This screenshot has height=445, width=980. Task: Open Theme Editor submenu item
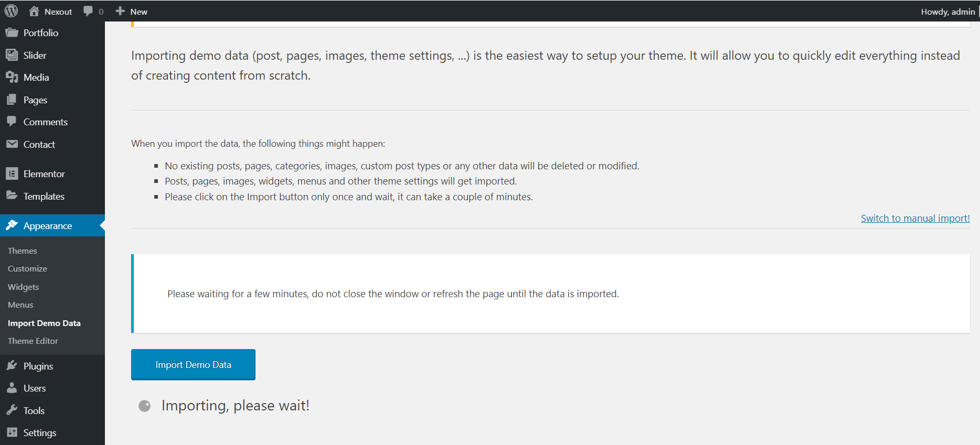[x=33, y=341]
